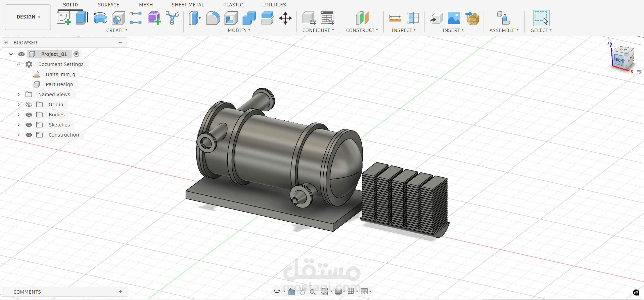Screen dimensions: 644x300
Task: Open the SELECT dropdown menu
Action: pos(541,30)
